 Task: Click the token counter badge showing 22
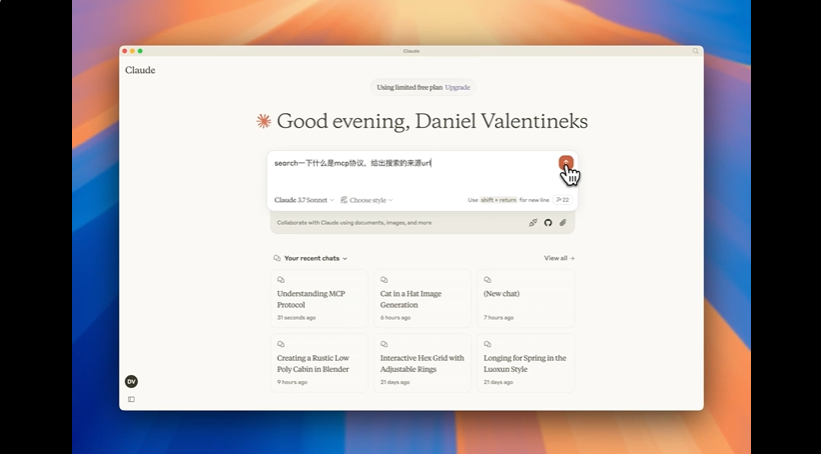click(x=562, y=200)
